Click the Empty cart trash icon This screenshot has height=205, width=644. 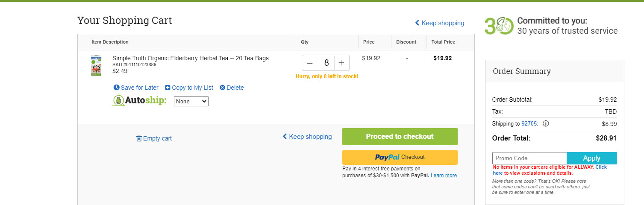(139, 138)
